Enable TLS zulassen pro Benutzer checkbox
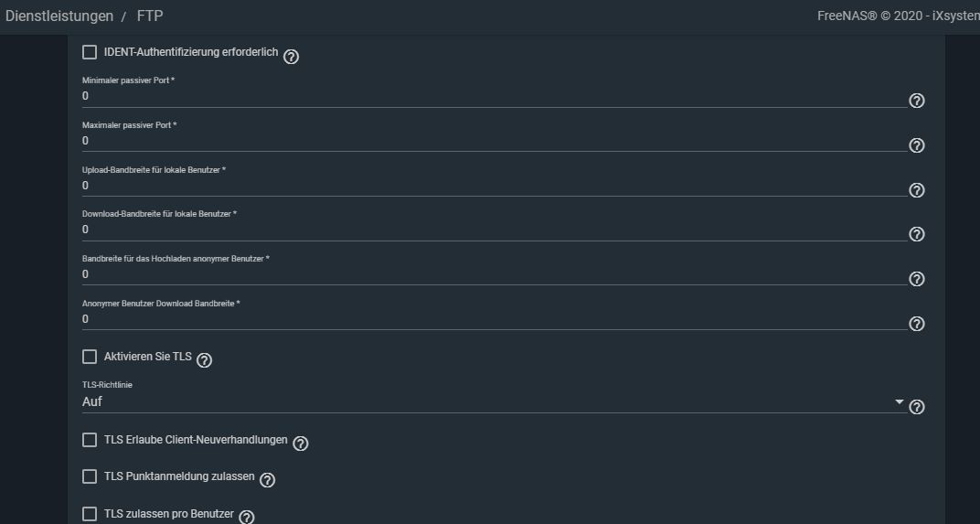This screenshot has width=980, height=524. tap(90, 514)
